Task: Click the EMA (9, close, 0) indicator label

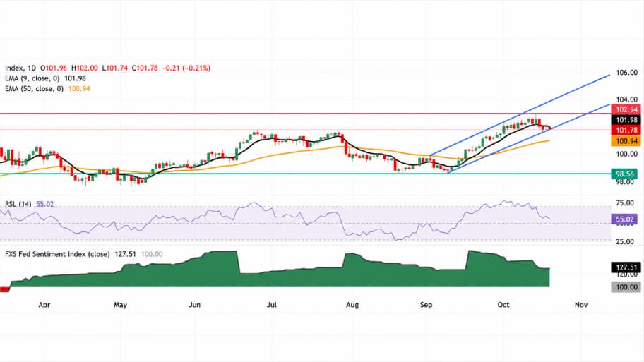Action: tap(32, 78)
